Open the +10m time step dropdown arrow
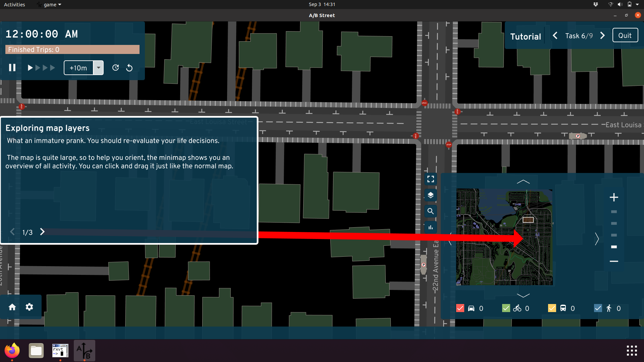Image resolution: width=644 pixels, height=362 pixels. click(x=98, y=68)
